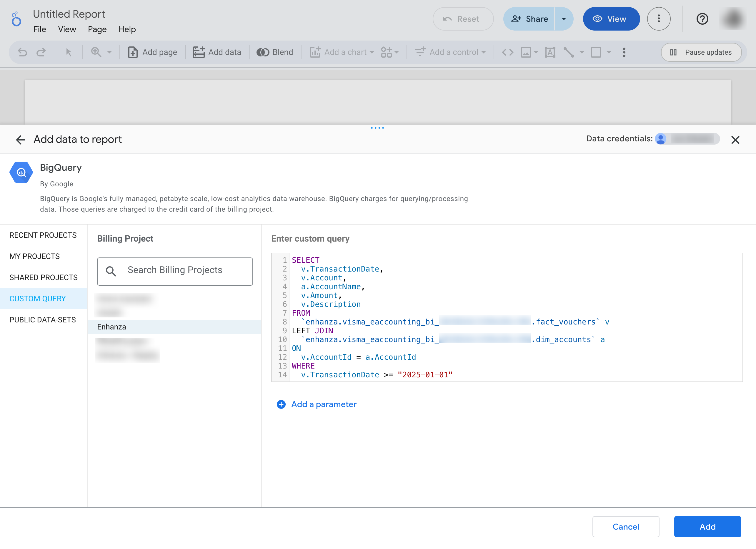Click the embed external content icon
This screenshot has width=756, height=549.
[x=507, y=52]
